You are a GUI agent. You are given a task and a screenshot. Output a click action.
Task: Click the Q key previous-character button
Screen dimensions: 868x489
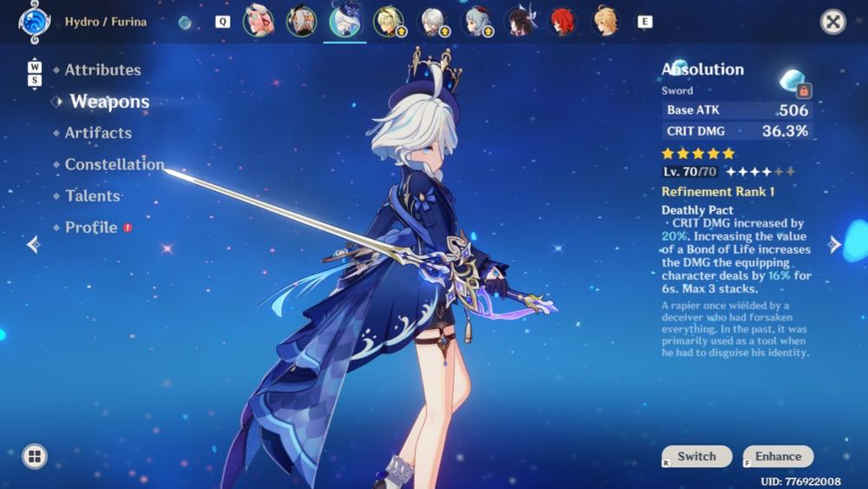[222, 22]
